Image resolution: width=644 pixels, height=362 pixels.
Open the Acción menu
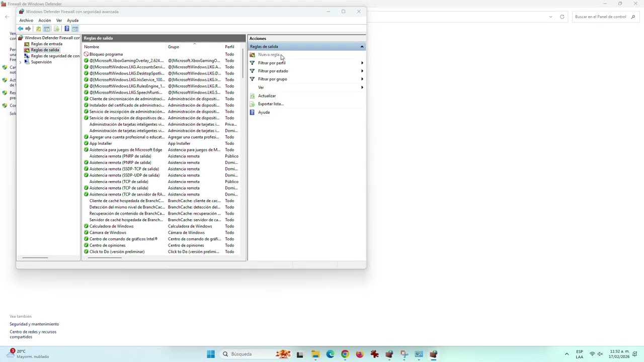click(x=45, y=21)
